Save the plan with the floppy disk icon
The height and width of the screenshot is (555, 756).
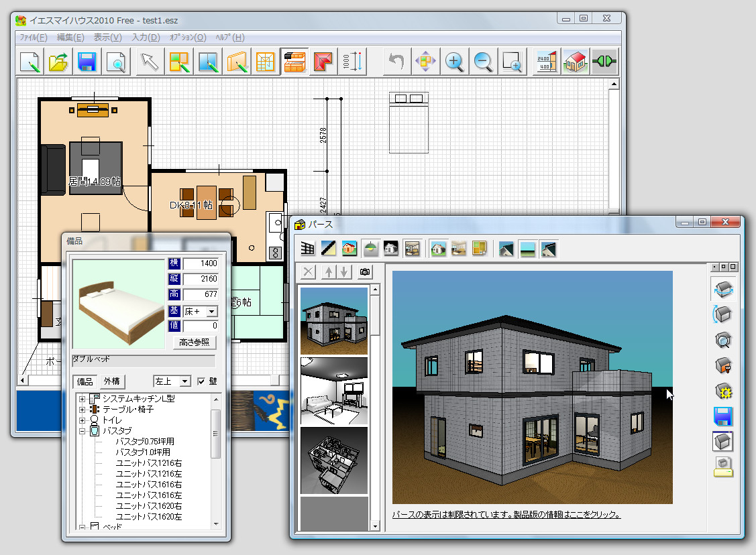coord(87,62)
